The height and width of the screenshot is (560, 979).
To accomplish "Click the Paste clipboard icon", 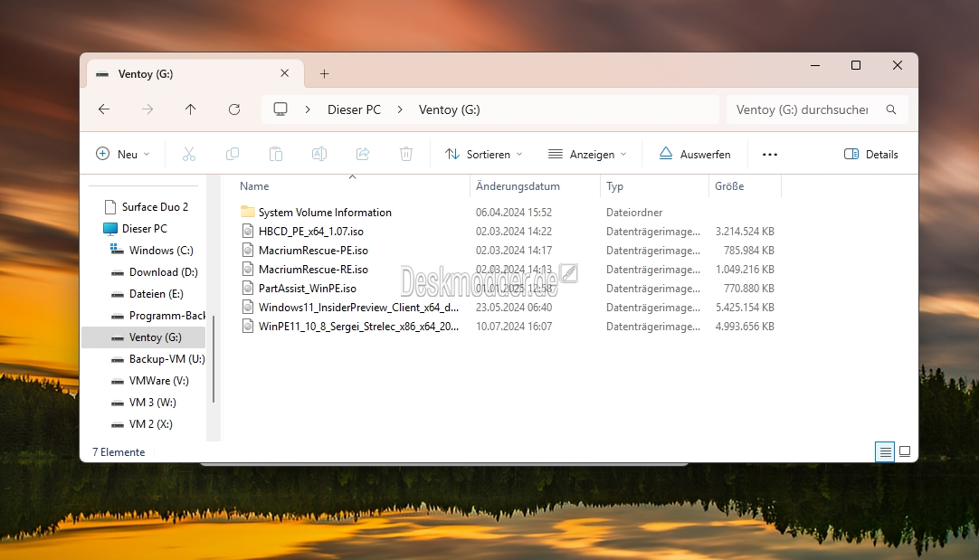I will (276, 154).
